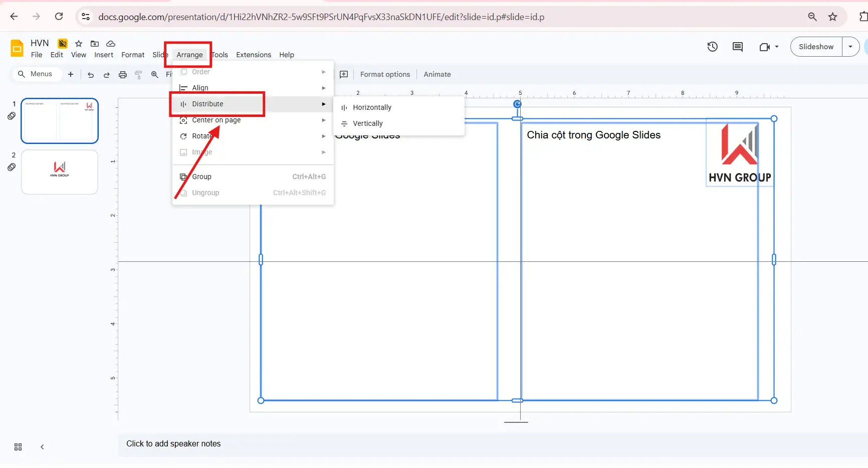Screen dimensions: 868x468
Task: Collapse the slide filmstrip panel
Action: [x=42, y=447]
